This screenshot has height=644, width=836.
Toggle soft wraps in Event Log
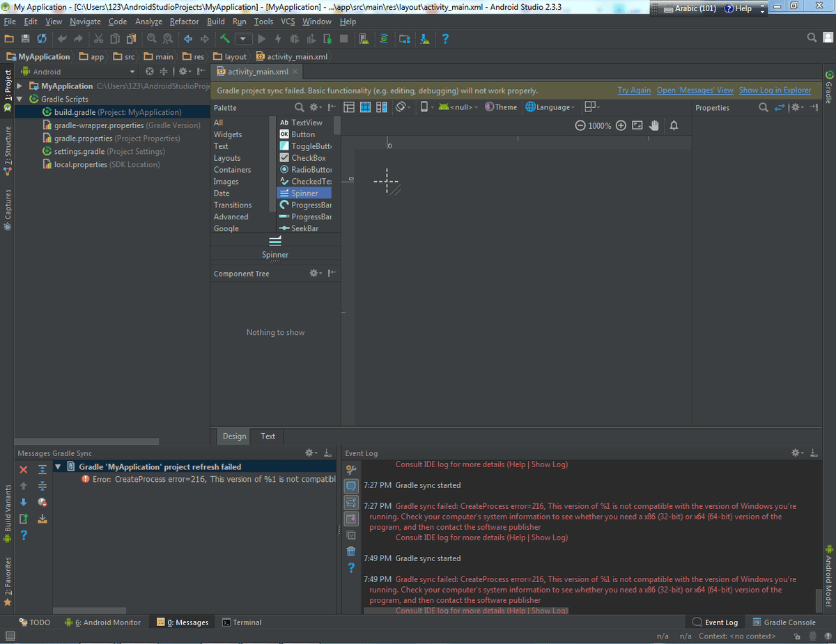click(x=351, y=502)
